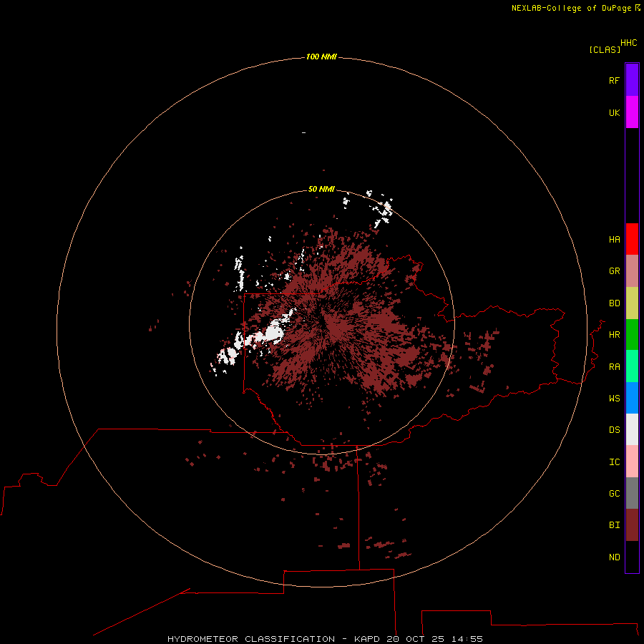This screenshot has width=644, height=644.
Task: Click the radar site center of the echoes
Action: tap(323, 323)
